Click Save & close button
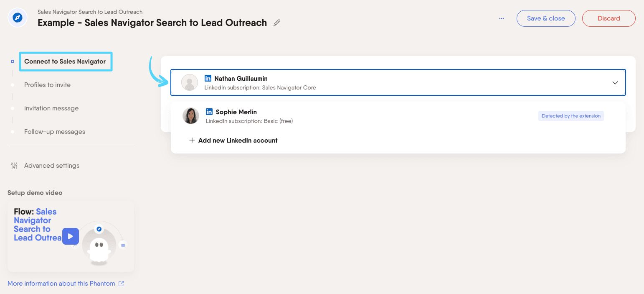The height and width of the screenshot is (294, 644). coord(546,18)
